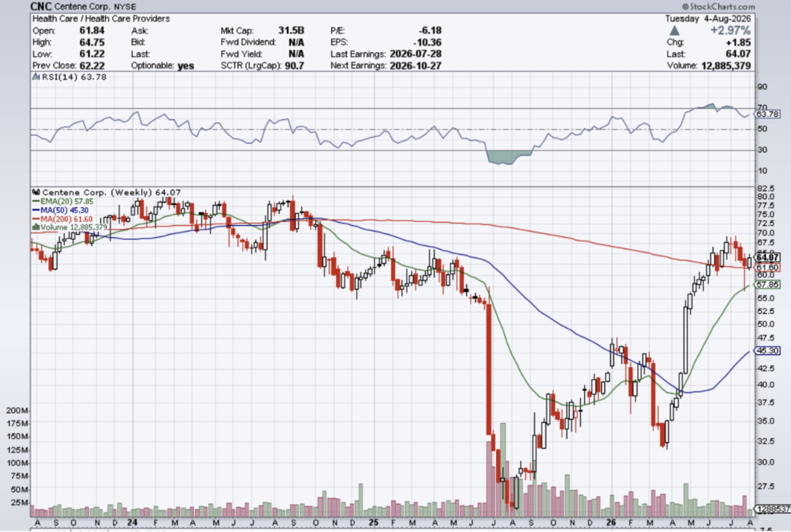The width and height of the screenshot is (791, 532).
Task: Click the MA(50) 45.30 legend entry
Action: coord(64,210)
